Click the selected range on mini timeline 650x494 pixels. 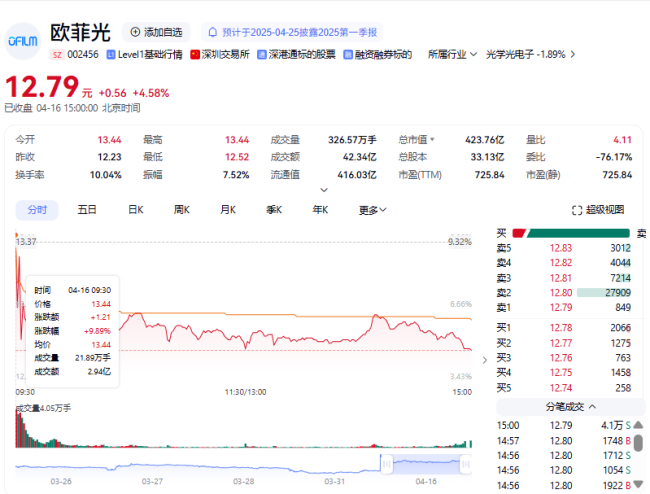point(426,464)
